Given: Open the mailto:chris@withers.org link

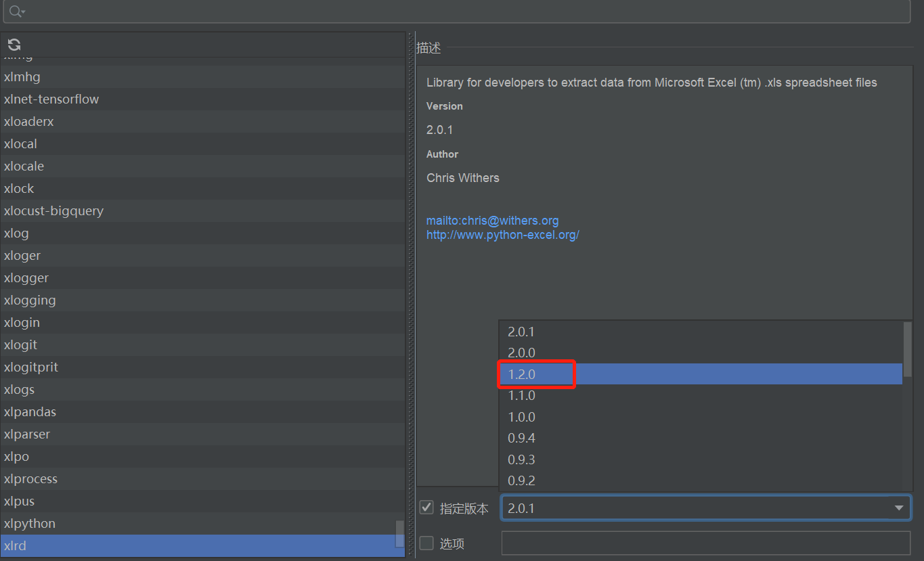Looking at the screenshot, I should pos(492,221).
